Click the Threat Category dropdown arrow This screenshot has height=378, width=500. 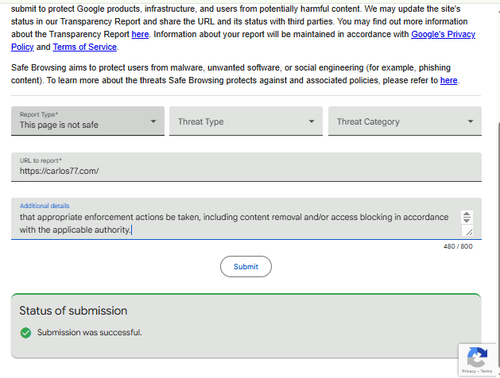[x=470, y=121]
